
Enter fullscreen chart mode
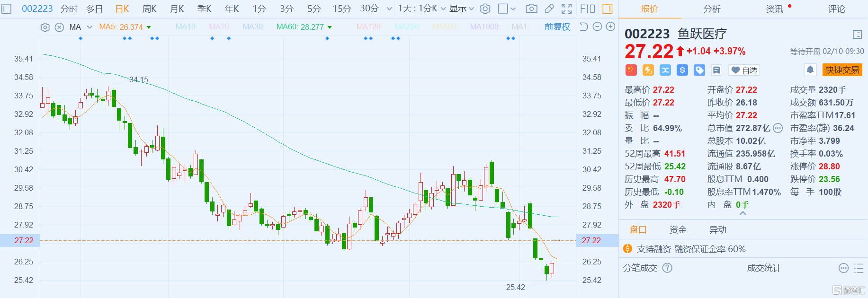(x=566, y=9)
